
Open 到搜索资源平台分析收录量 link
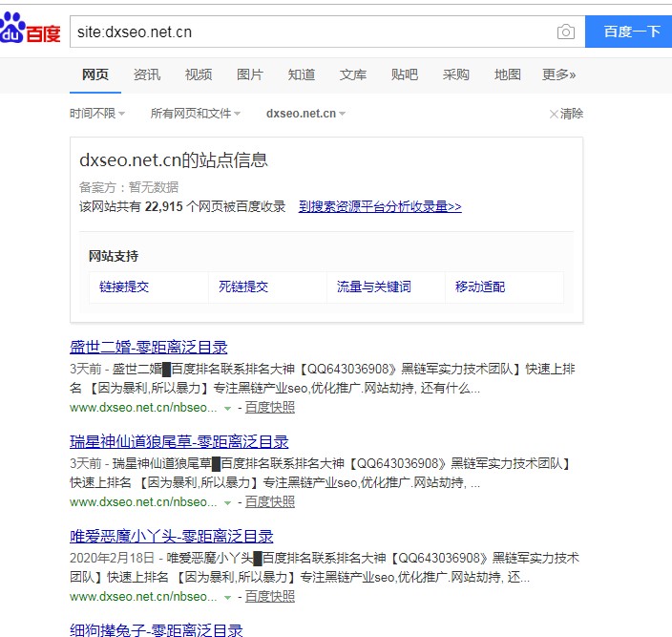(380, 206)
